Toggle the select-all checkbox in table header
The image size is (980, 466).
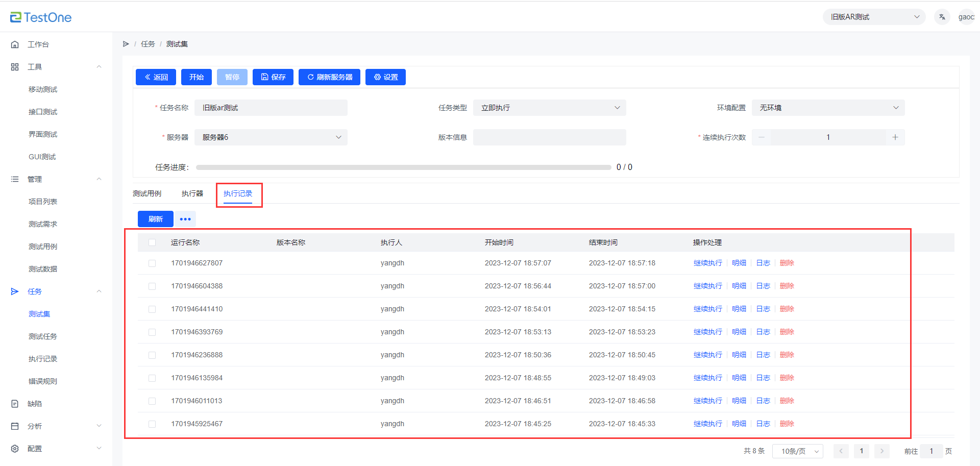point(152,242)
